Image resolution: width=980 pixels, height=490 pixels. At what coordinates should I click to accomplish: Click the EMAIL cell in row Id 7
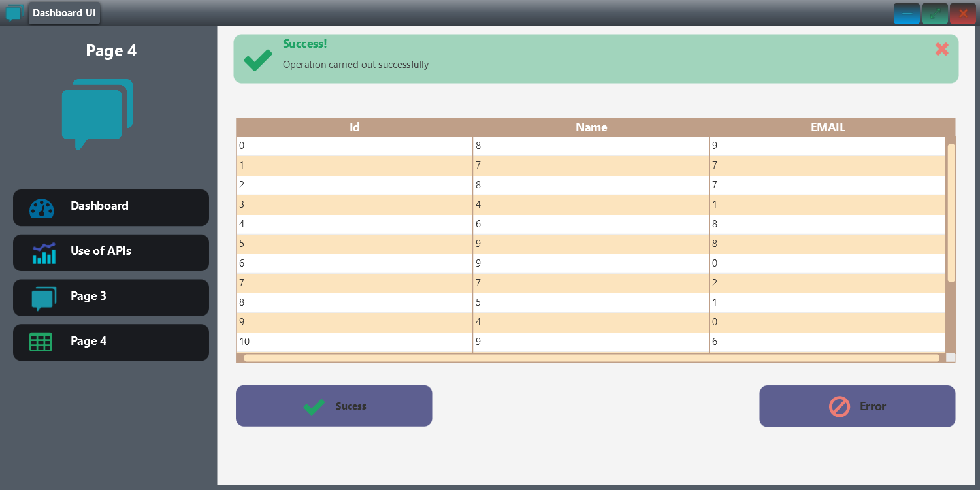828,284
